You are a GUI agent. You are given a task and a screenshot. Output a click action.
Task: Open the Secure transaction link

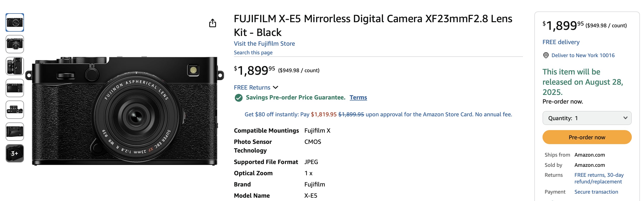click(596, 192)
